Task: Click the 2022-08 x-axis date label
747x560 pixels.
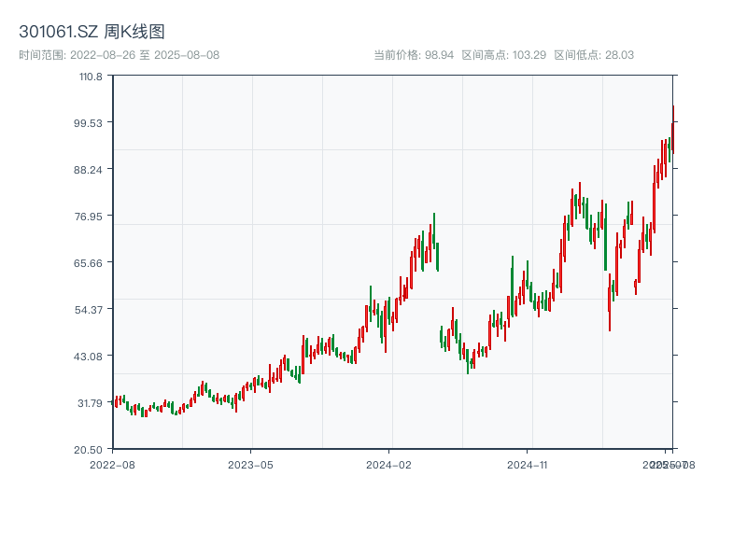Action: (x=112, y=464)
